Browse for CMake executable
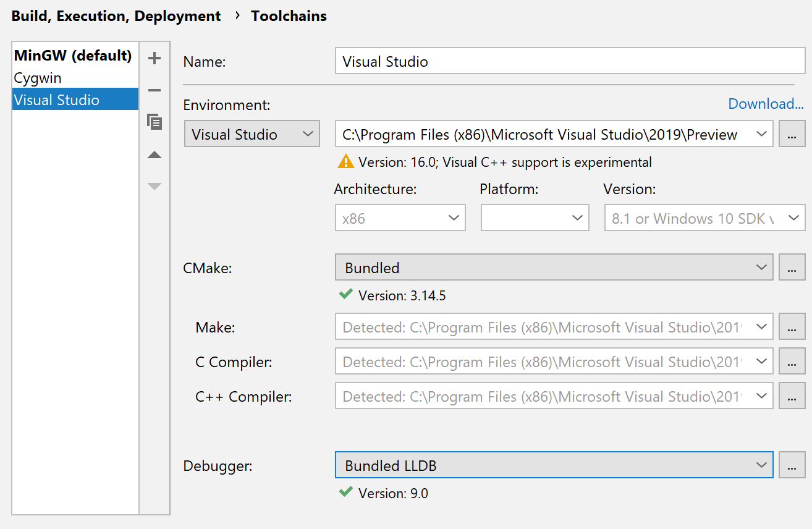 coord(792,267)
